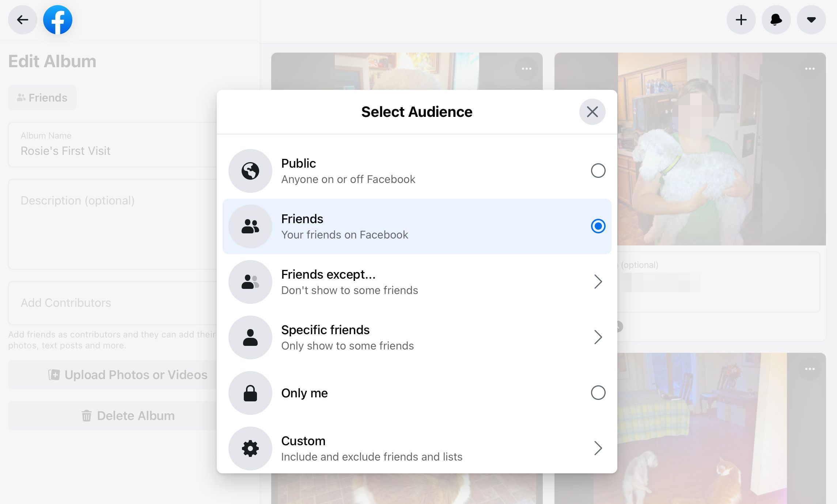The height and width of the screenshot is (504, 837).
Task: Click the account dropdown arrow icon
Action: pyautogui.click(x=811, y=20)
